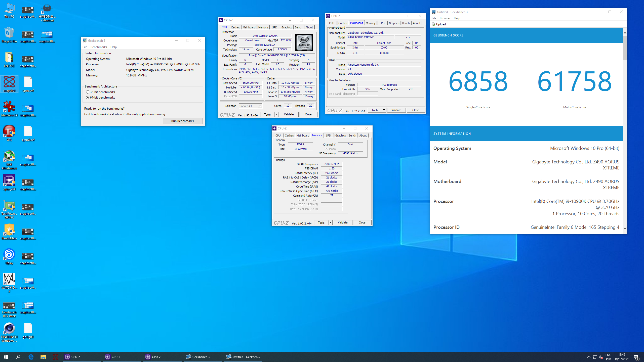Click Geekbench results scrollbar up arrow
The image size is (644, 362).
pos(625,33)
